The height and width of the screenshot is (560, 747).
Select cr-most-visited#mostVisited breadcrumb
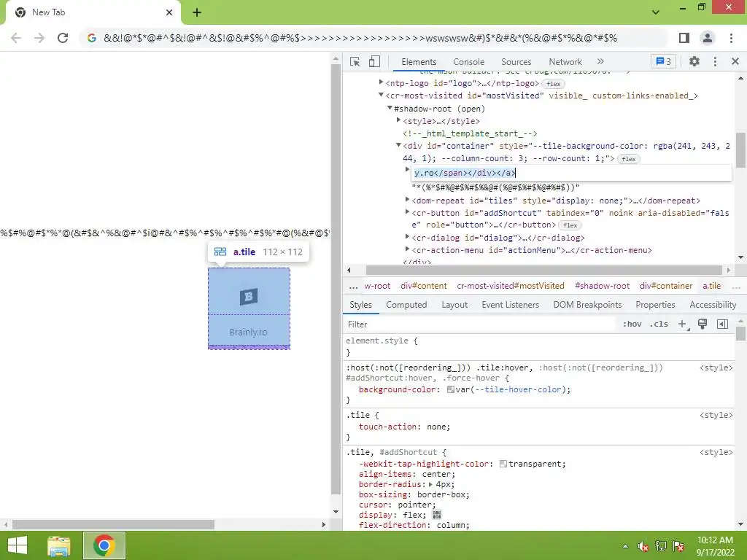coord(510,286)
